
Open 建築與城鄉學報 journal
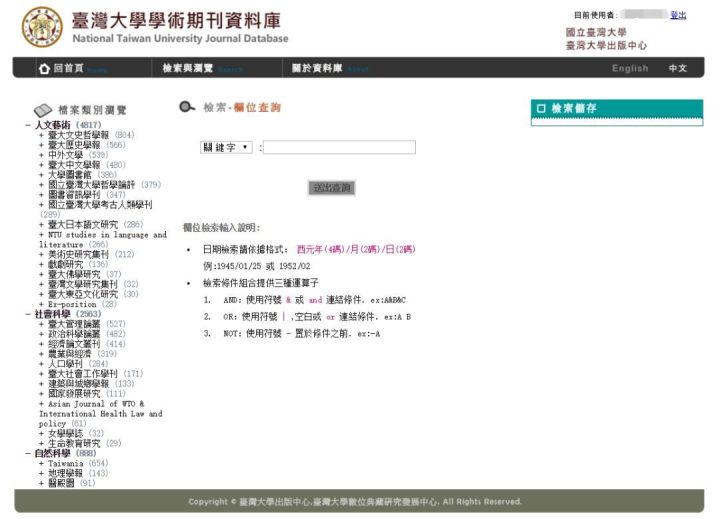pos(79,384)
